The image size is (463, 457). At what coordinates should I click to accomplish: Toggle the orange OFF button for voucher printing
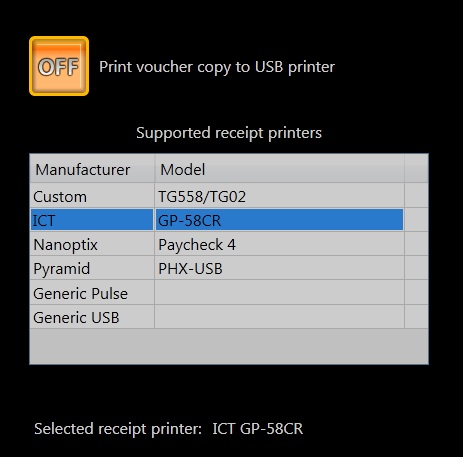point(59,66)
